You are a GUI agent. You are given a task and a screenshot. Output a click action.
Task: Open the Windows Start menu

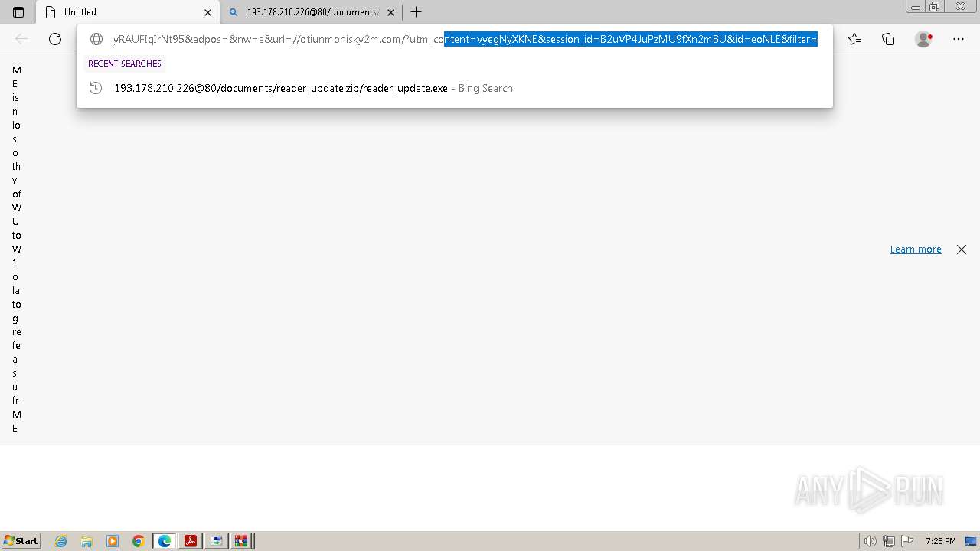21,541
